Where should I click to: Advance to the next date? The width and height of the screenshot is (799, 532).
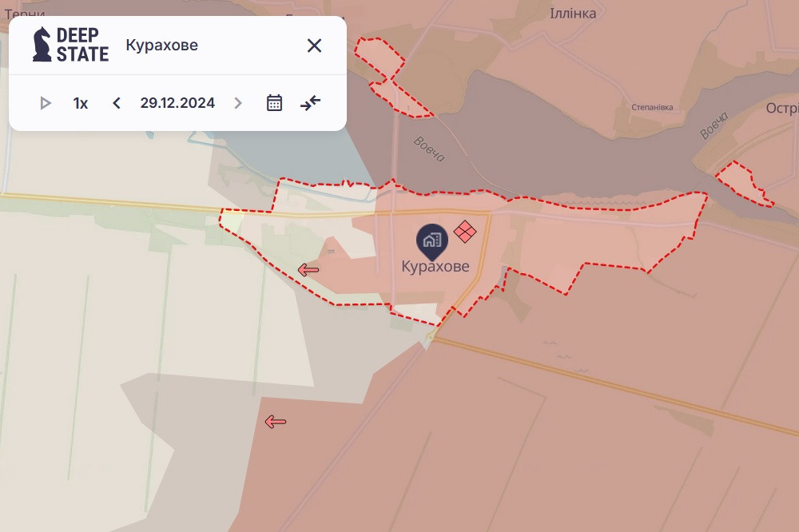click(237, 103)
